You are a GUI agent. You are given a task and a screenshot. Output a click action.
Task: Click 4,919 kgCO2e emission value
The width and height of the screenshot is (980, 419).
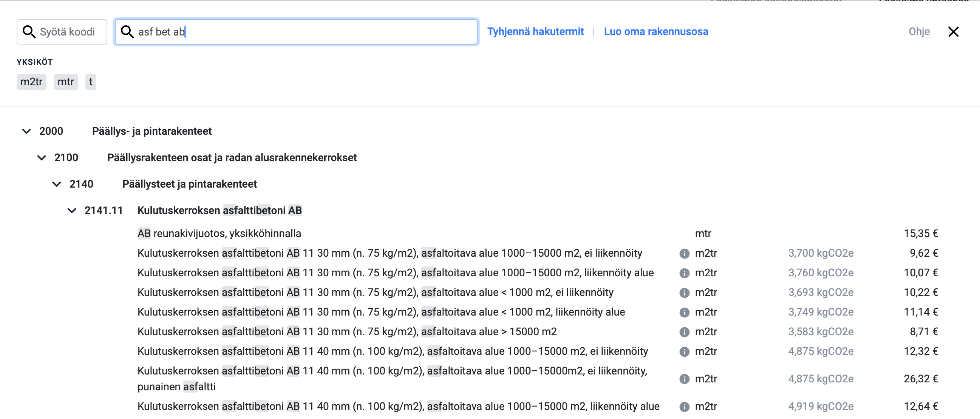click(x=821, y=407)
